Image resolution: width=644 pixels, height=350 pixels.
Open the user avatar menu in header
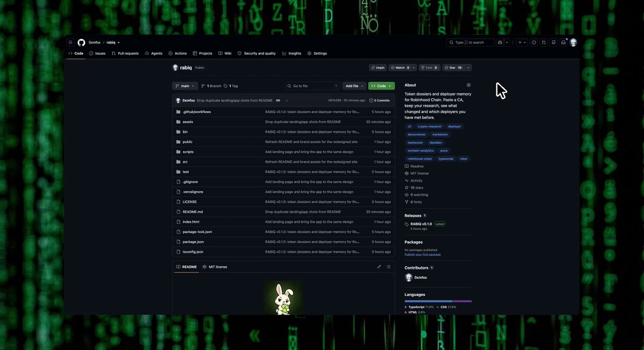tap(573, 42)
